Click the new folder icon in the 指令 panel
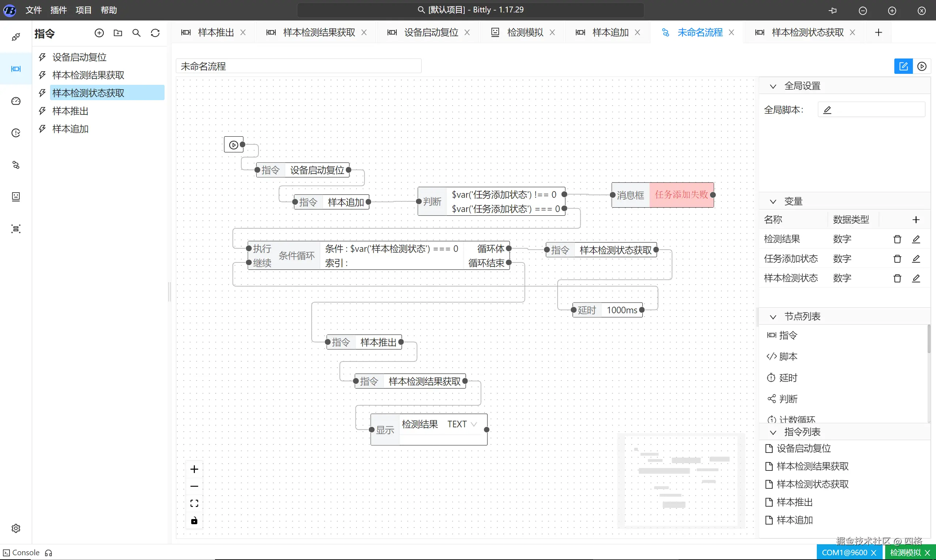936x560 pixels. click(118, 33)
